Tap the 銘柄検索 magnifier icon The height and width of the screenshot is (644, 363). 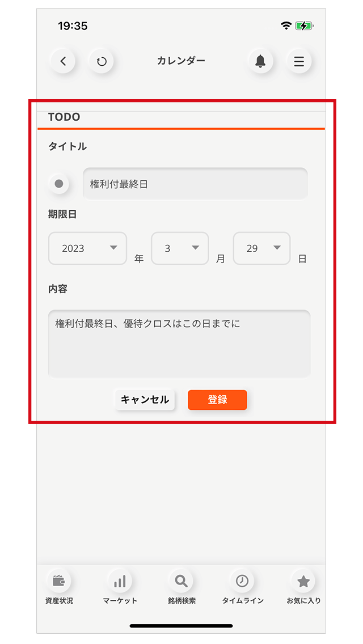tap(181, 581)
